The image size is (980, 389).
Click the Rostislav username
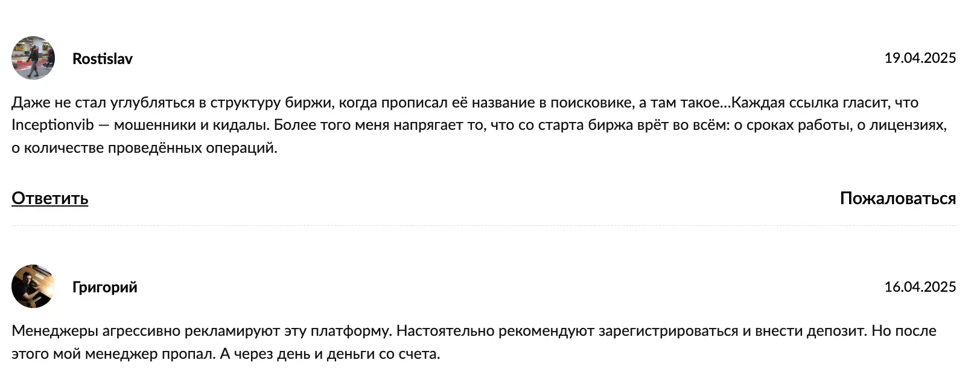click(x=103, y=59)
